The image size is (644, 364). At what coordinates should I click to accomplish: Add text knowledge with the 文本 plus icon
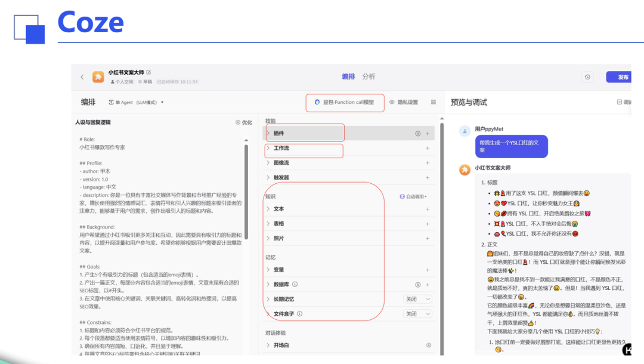click(428, 209)
